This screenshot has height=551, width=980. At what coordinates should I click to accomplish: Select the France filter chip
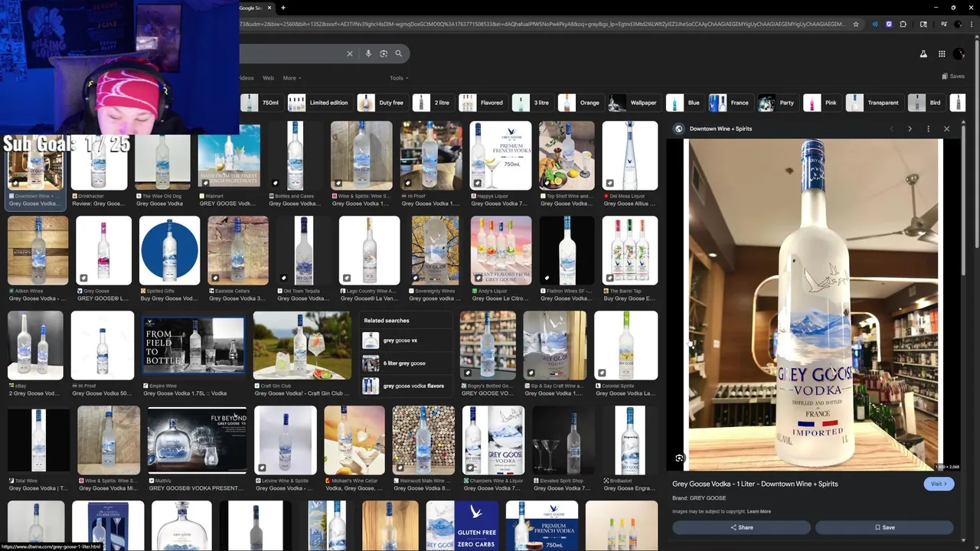[730, 103]
